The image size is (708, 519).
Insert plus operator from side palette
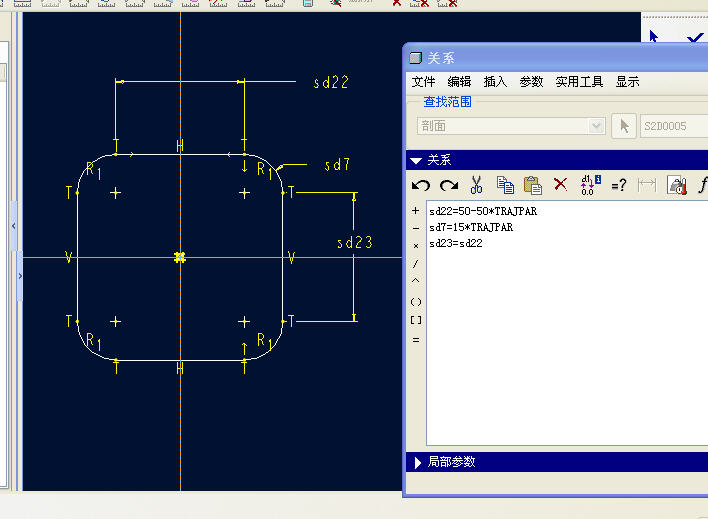(x=416, y=210)
